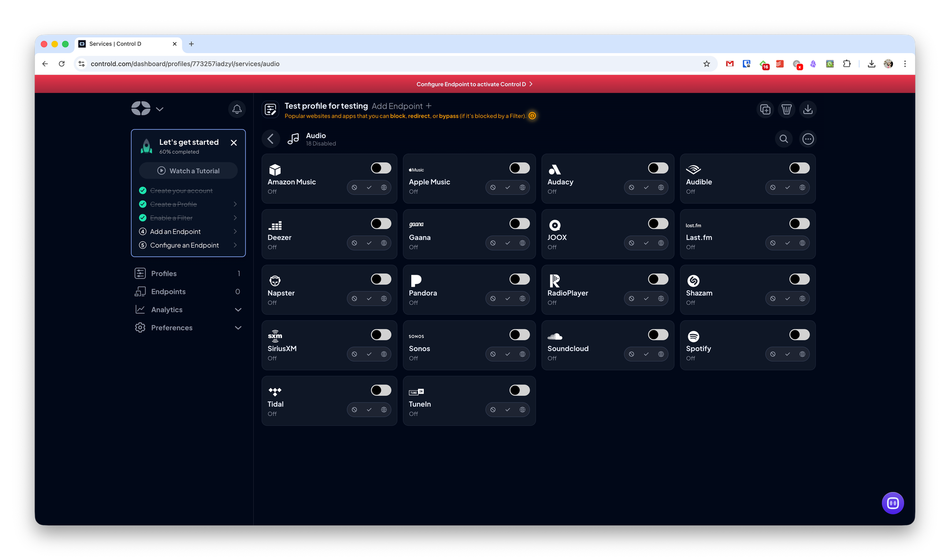Click the export profile download icon
The width and height of the screenshot is (950, 560).
pos(807,110)
